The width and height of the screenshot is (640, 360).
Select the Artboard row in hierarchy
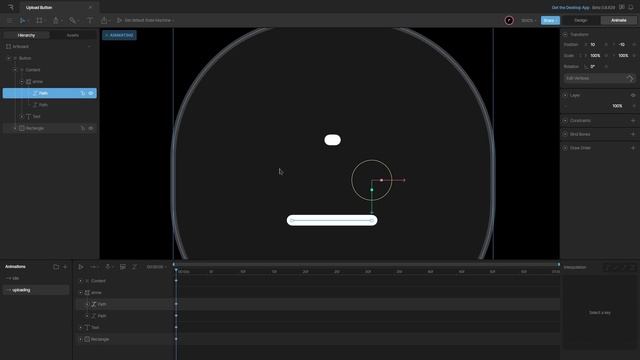49,47
